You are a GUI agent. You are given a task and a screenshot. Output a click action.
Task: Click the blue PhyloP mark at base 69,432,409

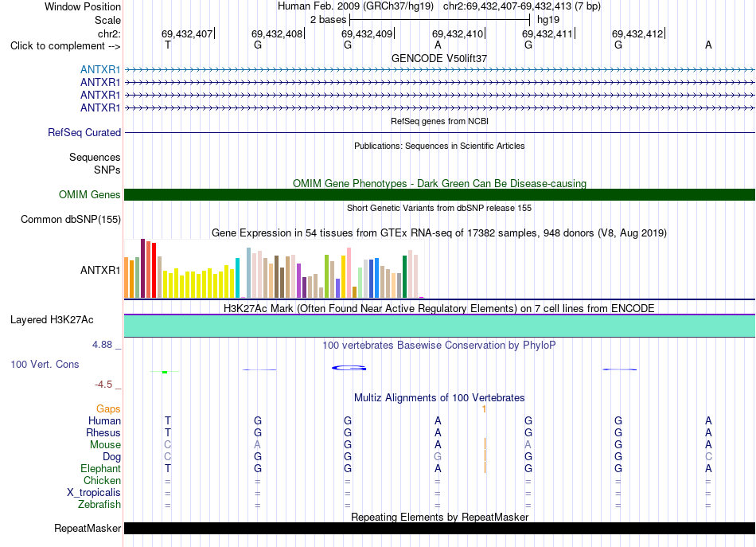click(349, 368)
